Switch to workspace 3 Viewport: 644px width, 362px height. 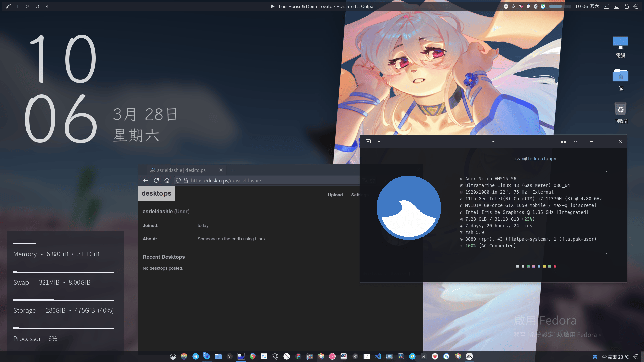(37, 6)
